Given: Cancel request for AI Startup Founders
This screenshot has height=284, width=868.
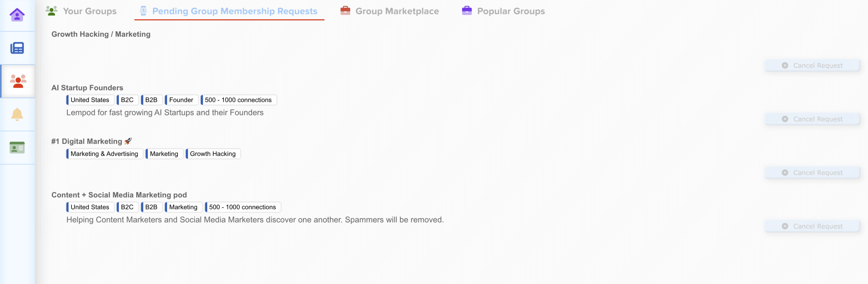Looking at the screenshot, I should 812,119.
